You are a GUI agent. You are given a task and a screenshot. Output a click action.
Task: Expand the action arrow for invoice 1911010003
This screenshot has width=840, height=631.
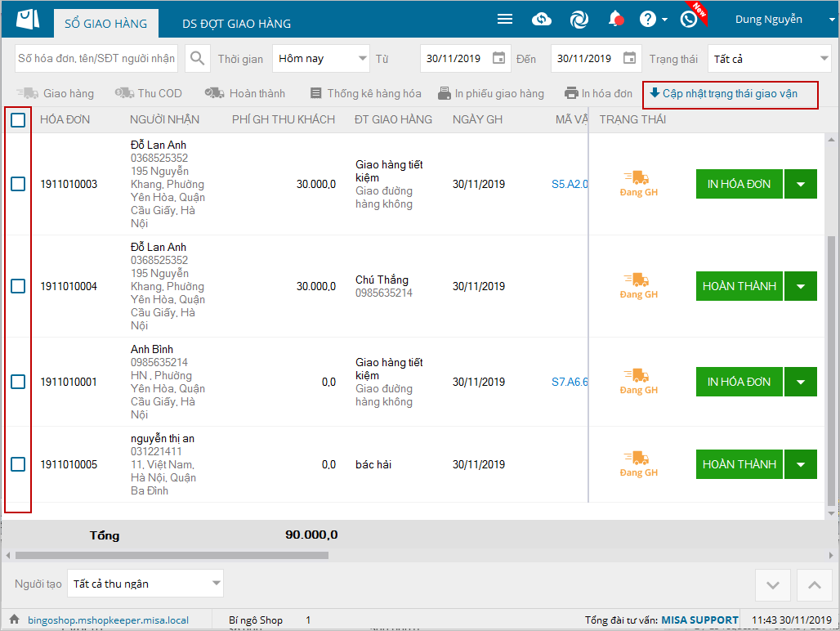[801, 184]
